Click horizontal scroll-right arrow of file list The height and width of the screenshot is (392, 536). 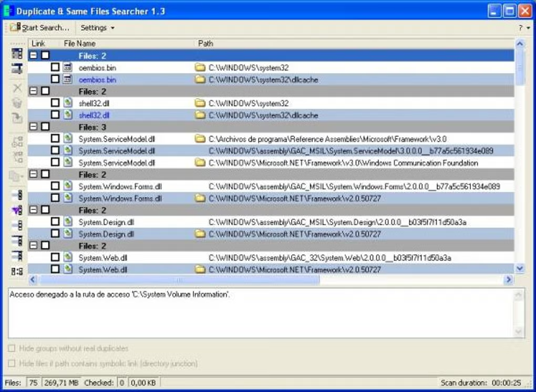coord(509,280)
